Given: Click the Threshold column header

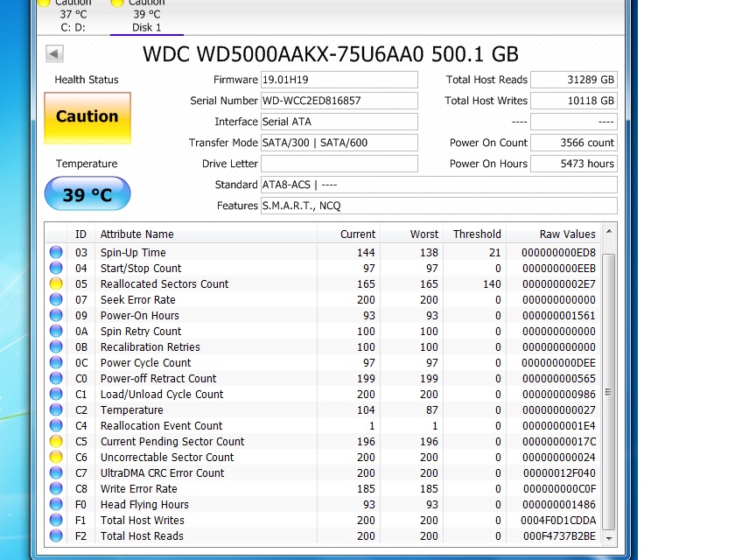Looking at the screenshot, I should click(474, 234).
